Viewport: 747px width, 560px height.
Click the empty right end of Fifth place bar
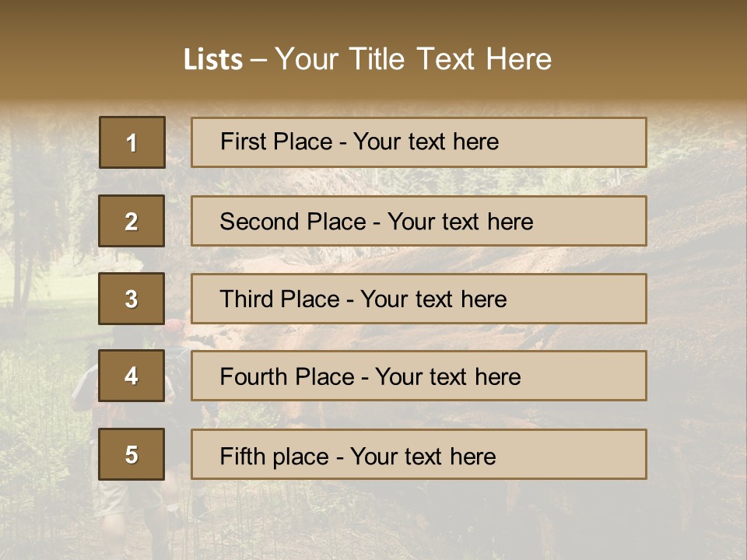click(x=572, y=454)
